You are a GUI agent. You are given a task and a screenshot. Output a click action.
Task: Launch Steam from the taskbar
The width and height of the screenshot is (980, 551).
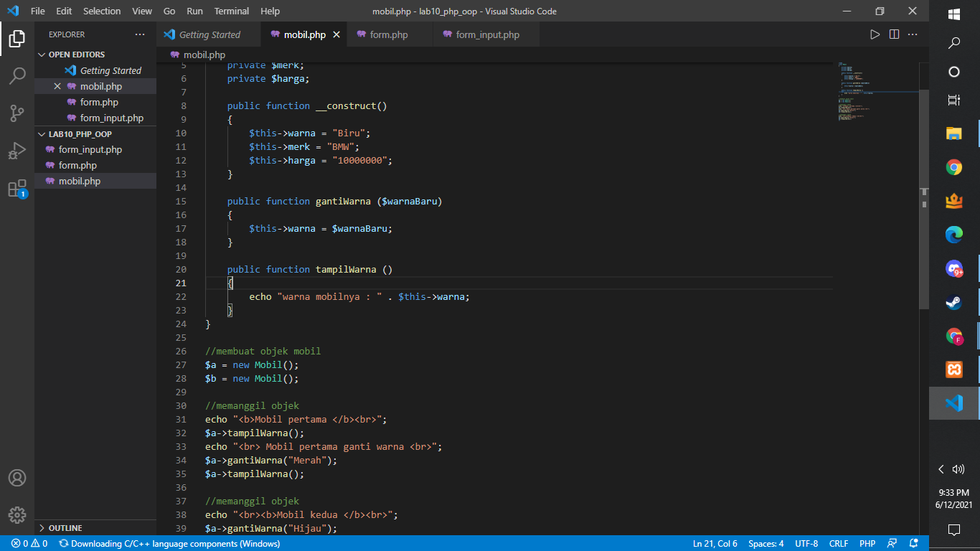(x=953, y=302)
